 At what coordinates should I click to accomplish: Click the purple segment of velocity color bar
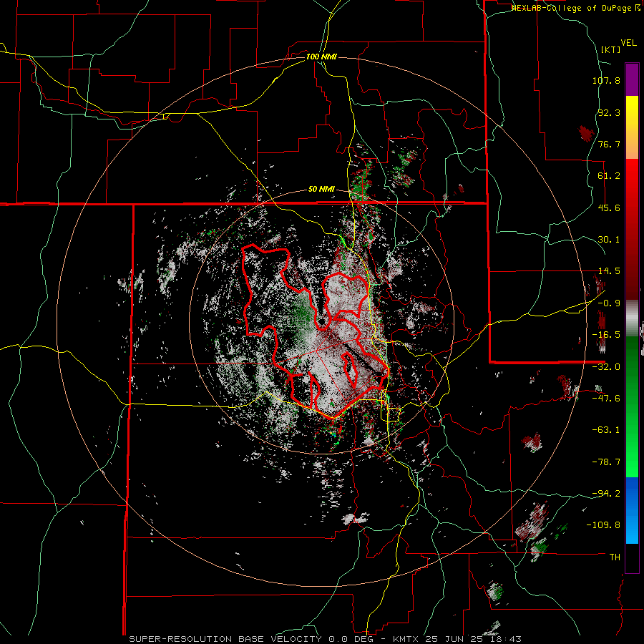pyautogui.click(x=632, y=79)
